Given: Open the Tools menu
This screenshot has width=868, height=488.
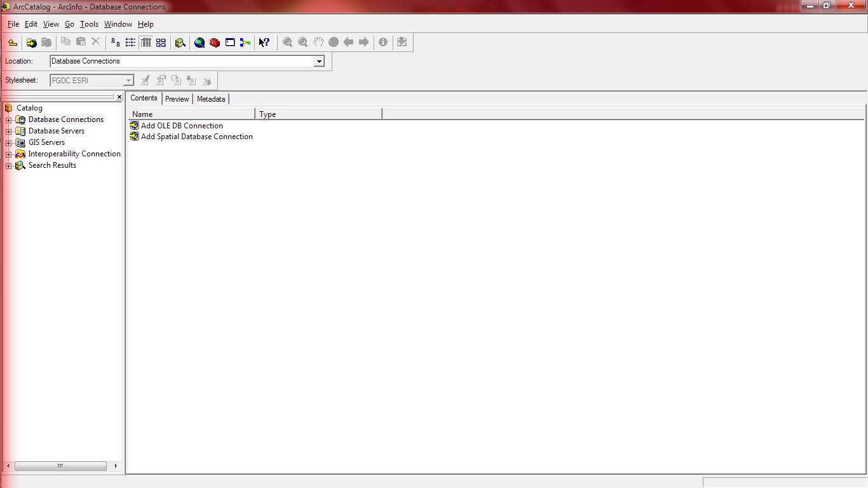Looking at the screenshot, I should 89,24.
